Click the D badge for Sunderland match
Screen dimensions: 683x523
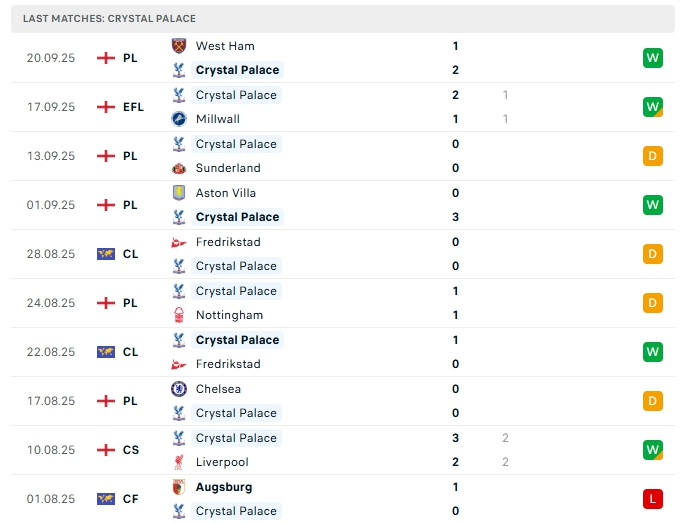653,156
